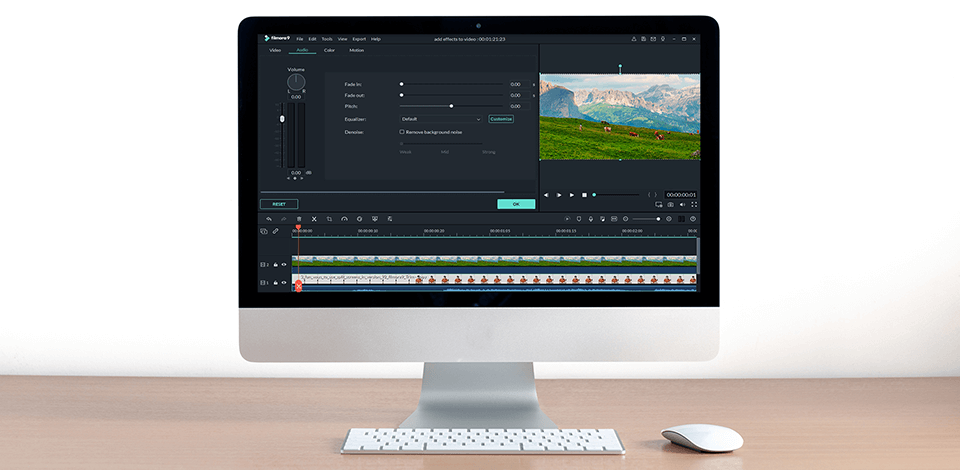Click the previous frame button in preview
Image resolution: width=960 pixels, height=470 pixels.
546,195
